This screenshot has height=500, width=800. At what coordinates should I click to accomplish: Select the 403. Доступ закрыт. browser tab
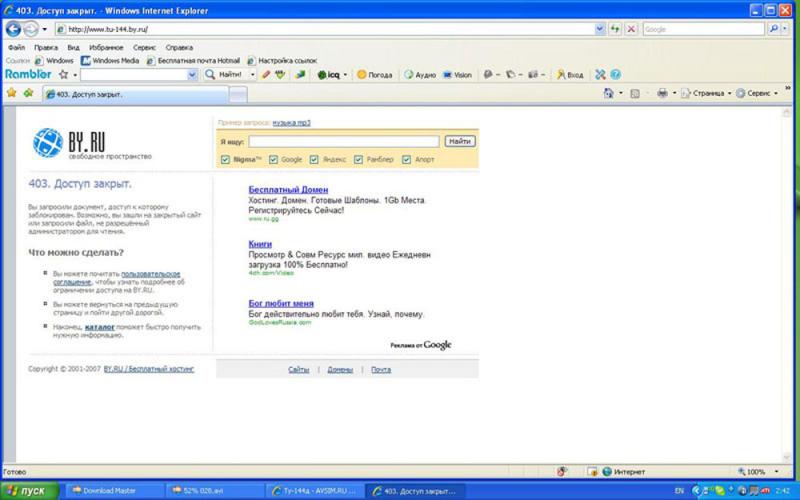coord(135,94)
